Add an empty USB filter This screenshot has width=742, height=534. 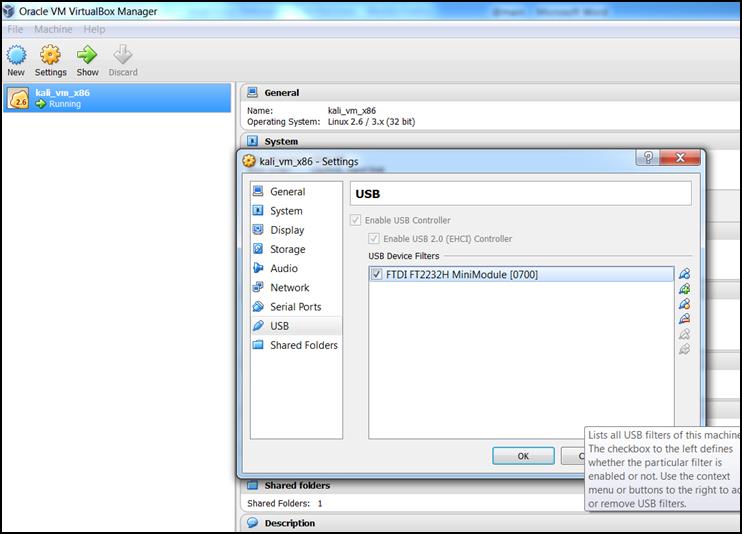[x=684, y=274]
